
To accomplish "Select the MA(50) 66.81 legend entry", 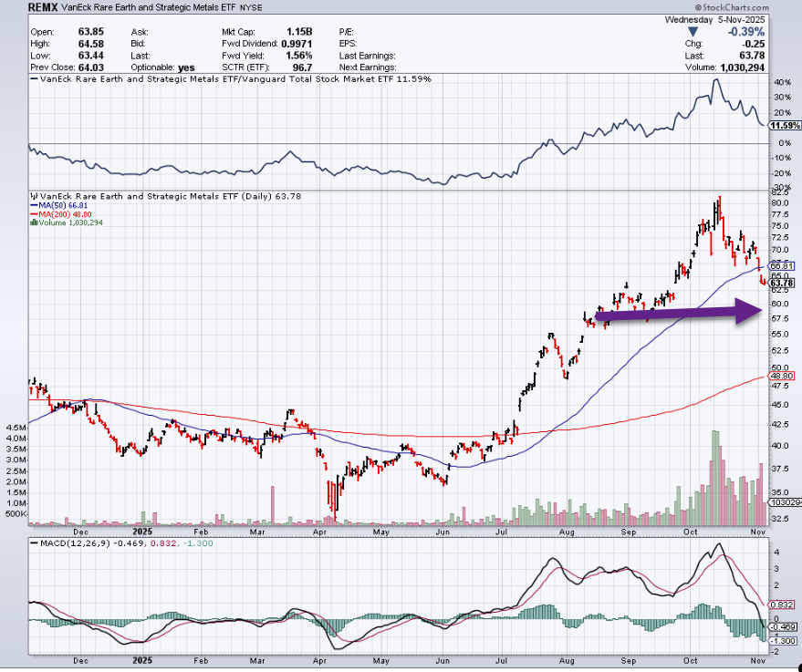I will tap(64, 205).
